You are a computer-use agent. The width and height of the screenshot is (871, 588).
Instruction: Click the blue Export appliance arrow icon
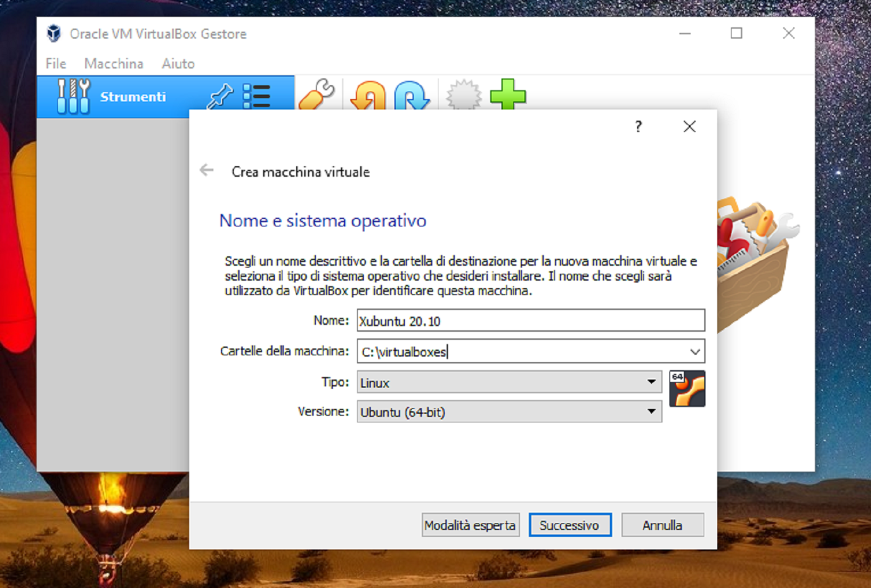pyautogui.click(x=411, y=96)
